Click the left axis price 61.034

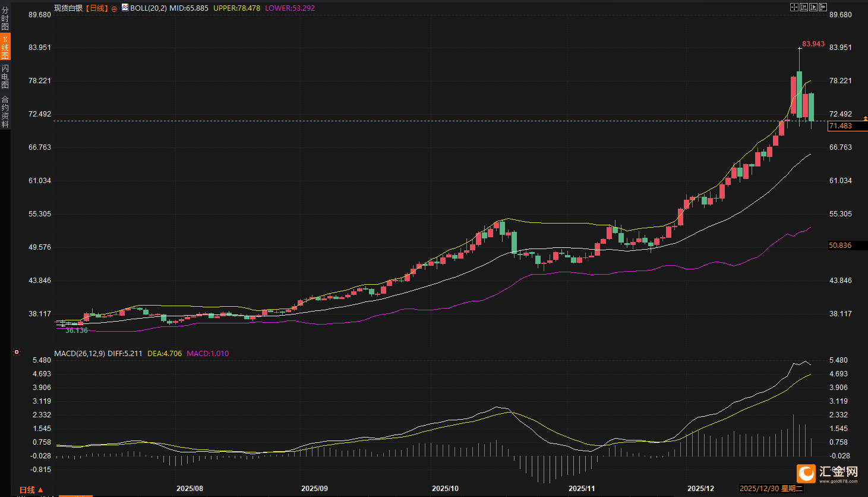click(x=40, y=181)
